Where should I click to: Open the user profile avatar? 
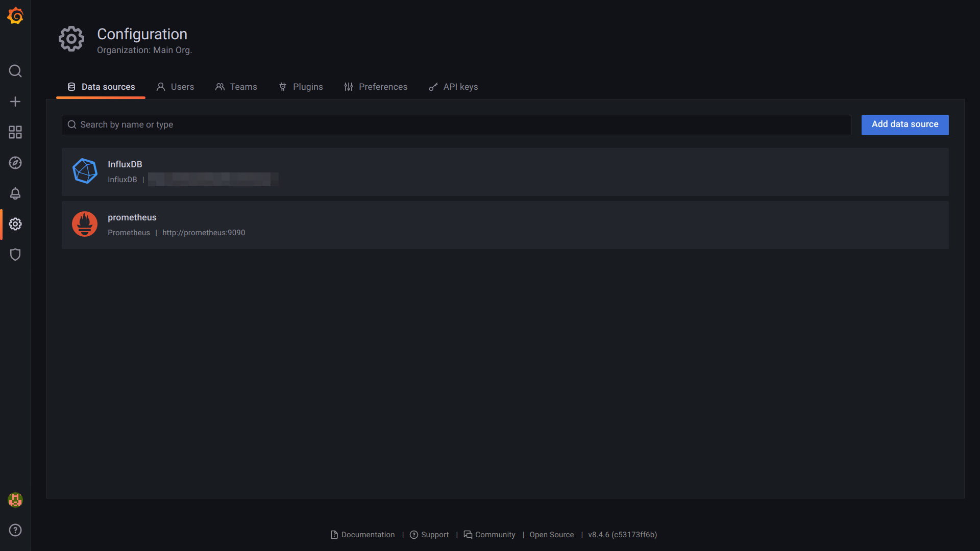15,500
